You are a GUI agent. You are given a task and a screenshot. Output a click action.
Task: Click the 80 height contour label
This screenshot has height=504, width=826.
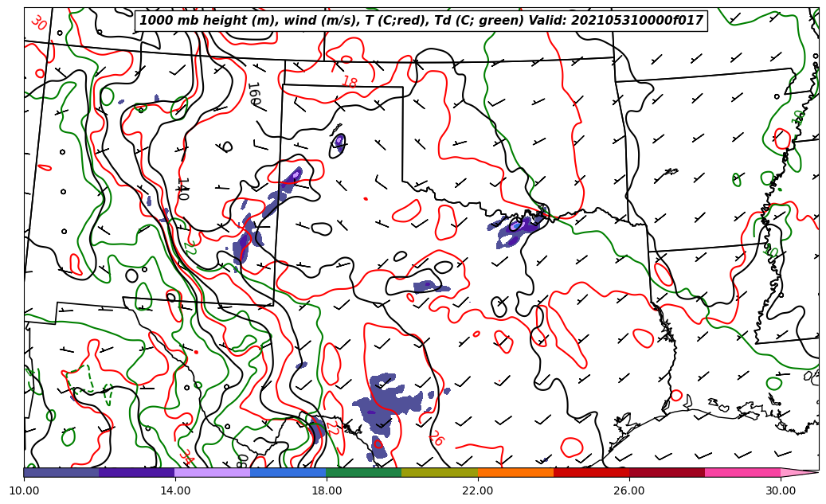click(x=242, y=461)
